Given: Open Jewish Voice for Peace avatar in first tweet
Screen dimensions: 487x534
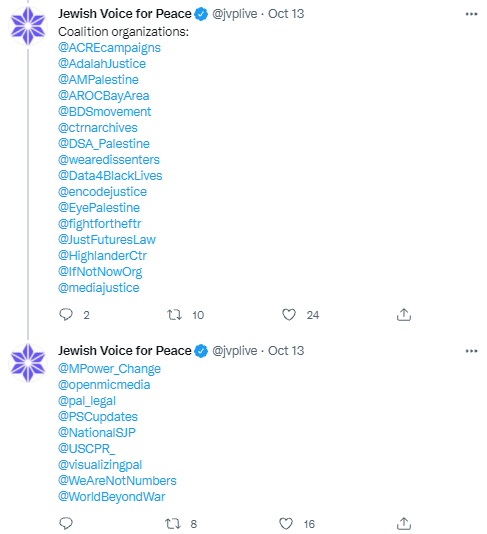Looking at the screenshot, I should (28, 26).
